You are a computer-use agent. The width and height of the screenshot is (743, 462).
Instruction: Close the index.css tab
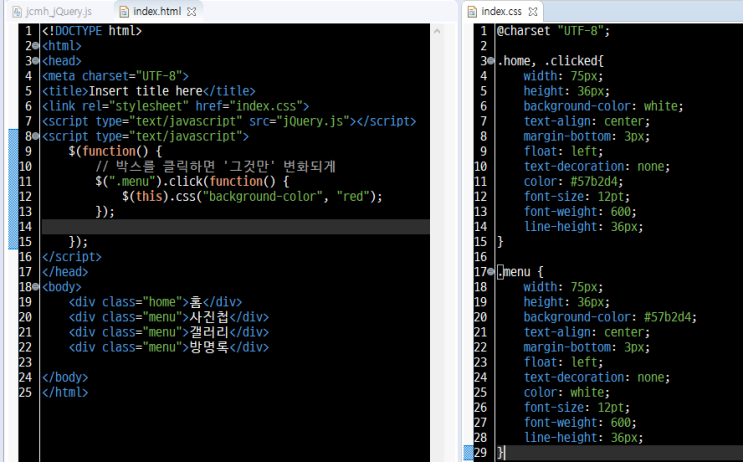[x=533, y=12]
